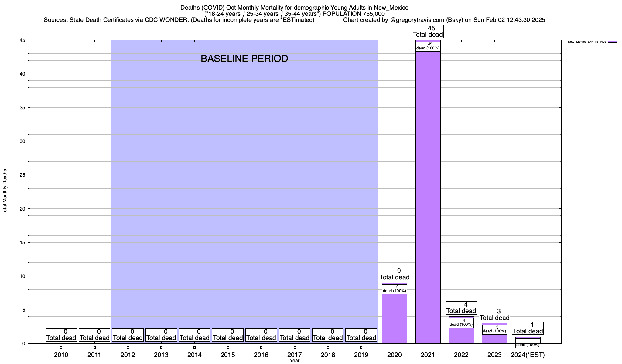Click the '4 Total dead' label box
Screen dimensions: 622x364
(x=461, y=308)
